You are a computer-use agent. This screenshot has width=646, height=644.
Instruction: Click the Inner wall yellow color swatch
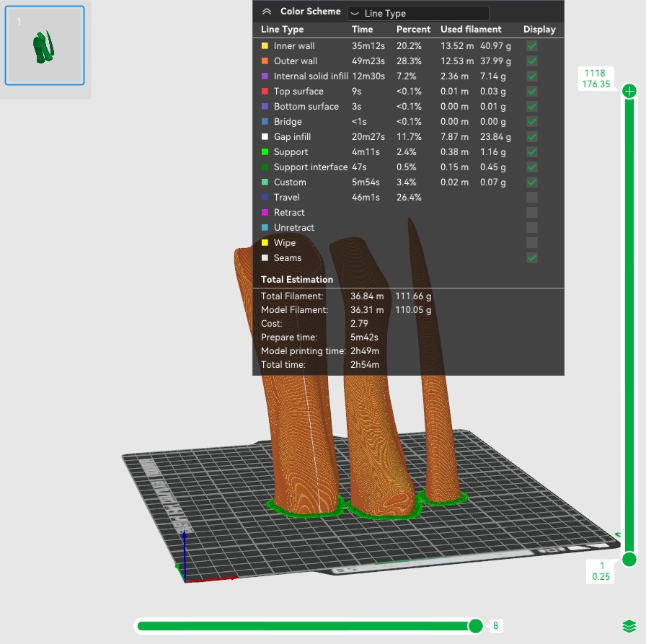(x=265, y=45)
